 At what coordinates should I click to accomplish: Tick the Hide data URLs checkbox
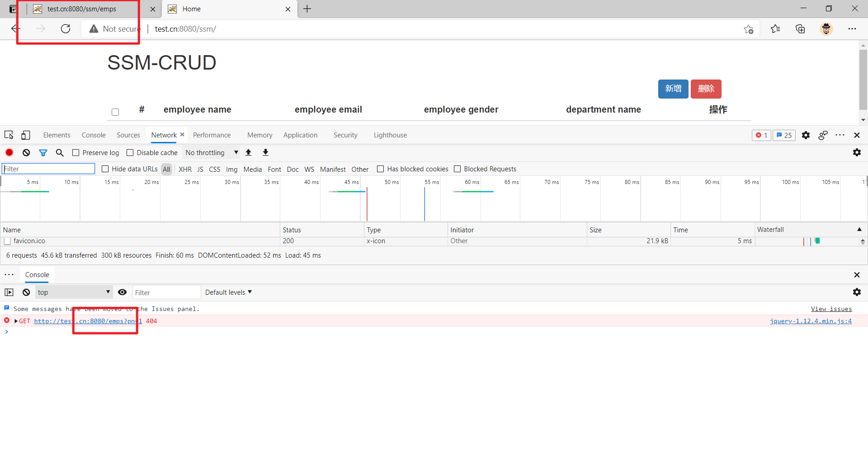point(105,169)
